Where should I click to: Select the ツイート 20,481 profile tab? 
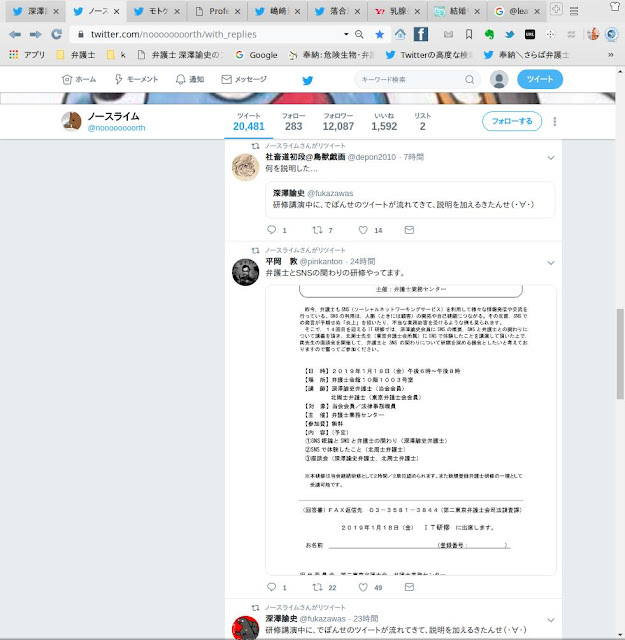249,122
